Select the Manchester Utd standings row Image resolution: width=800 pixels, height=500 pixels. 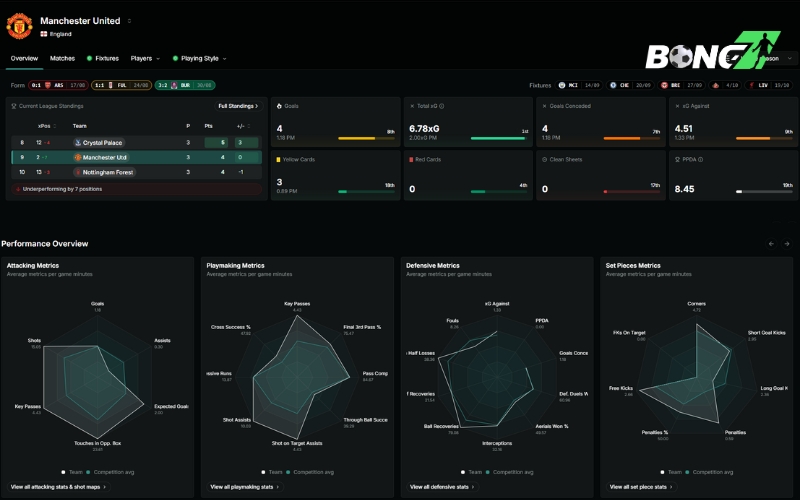[136, 158]
